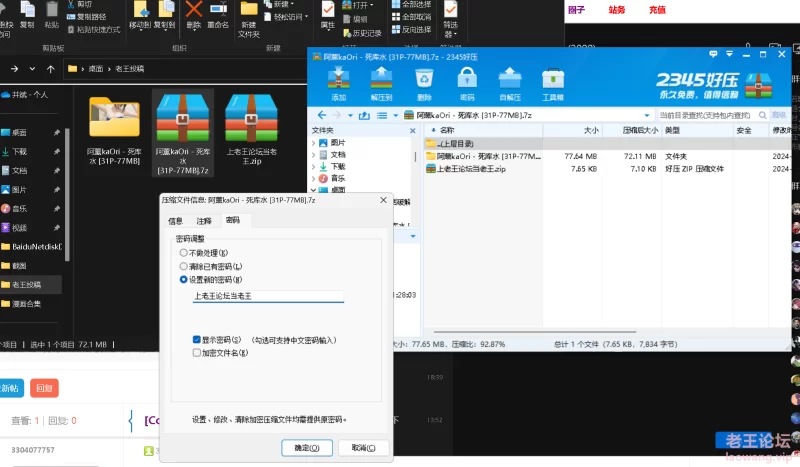Click the Explorer forward navigation arrow
The height and width of the screenshot is (467, 800).
coord(14,69)
